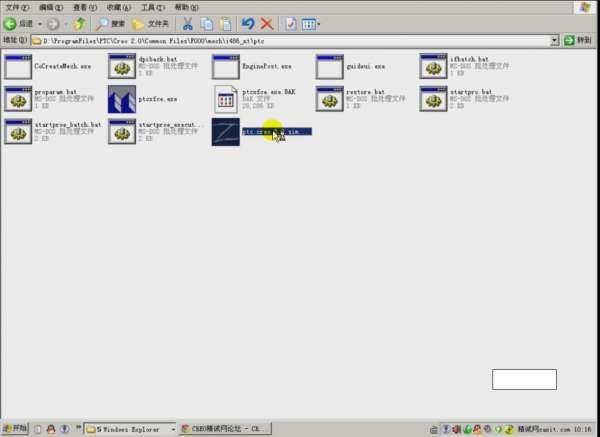The image size is (600, 437).
Task: Select the CoCreateMech.exe file
Action: [19, 67]
